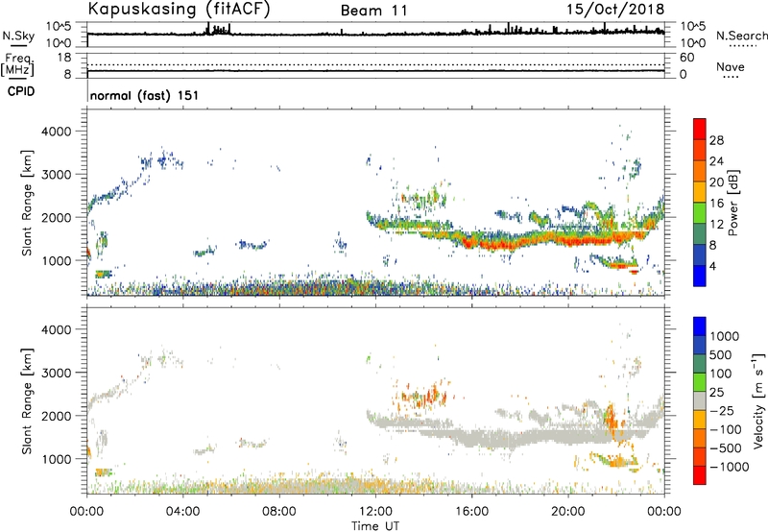The width and height of the screenshot is (768, 532).
Task: Click the 'Freq. [MHz]' axis label
Action: (18, 65)
